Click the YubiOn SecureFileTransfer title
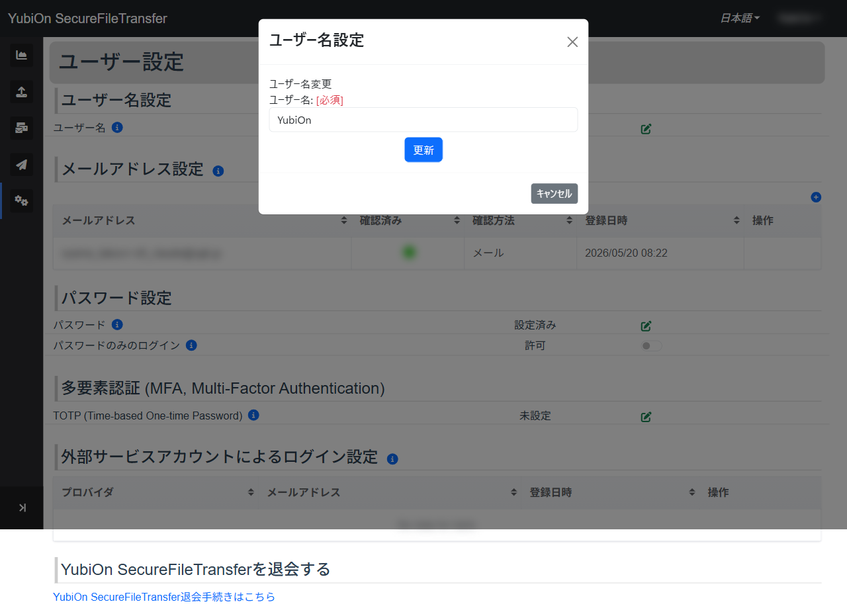This screenshot has width=847, height=616. pos(87,19)
